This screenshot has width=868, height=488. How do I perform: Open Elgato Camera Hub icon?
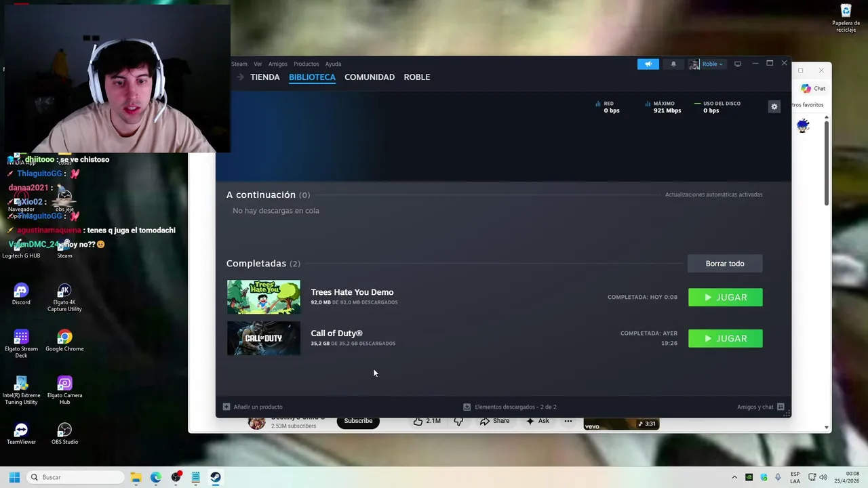tap(64, 390)
